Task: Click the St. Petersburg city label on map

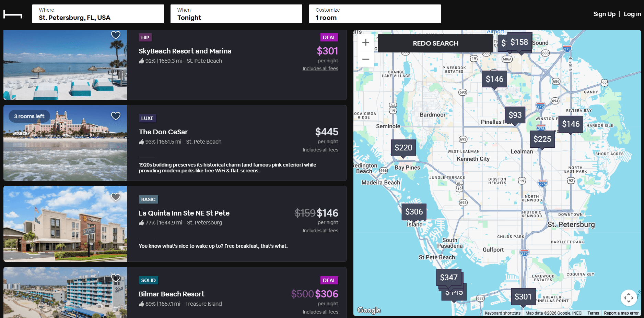Action: coord(571,225)
